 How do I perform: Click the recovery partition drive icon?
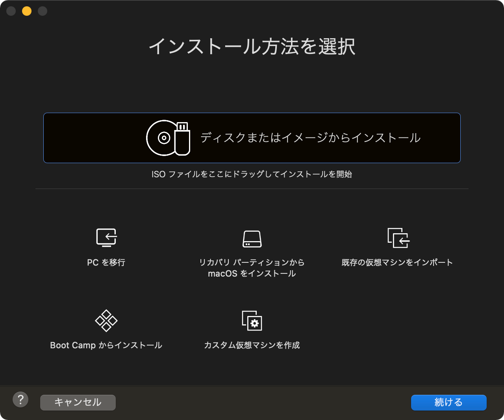tap(252, 239)
